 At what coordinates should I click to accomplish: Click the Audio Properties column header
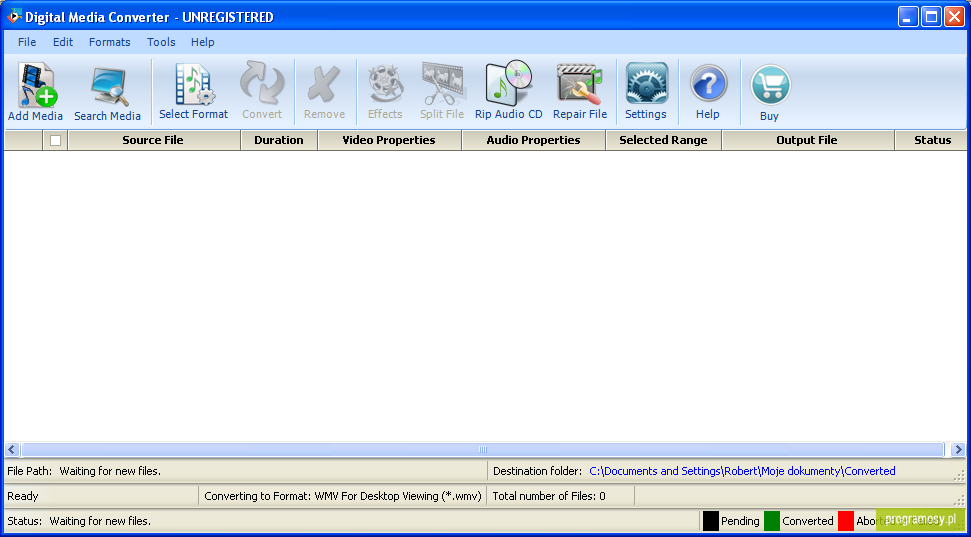click(533, 140)
